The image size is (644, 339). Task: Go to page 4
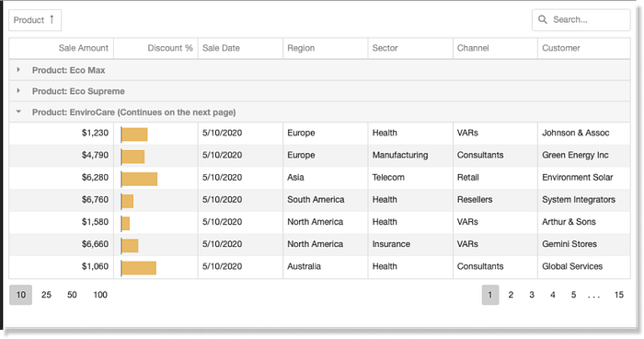click(x=553, y=295)
